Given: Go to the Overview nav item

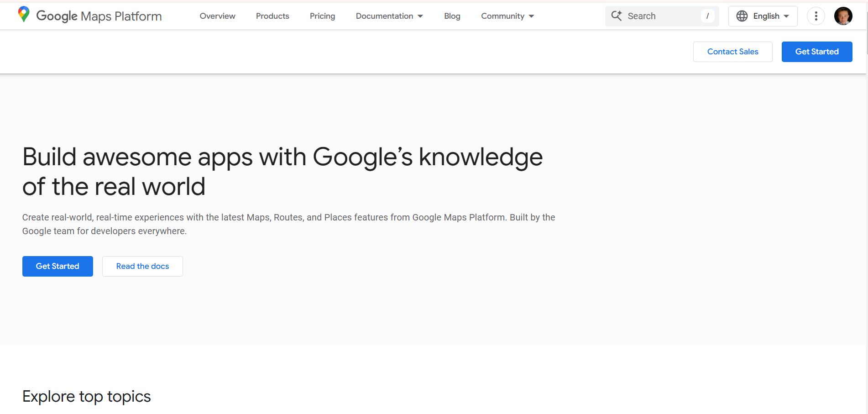Looking at the screenshot, I should (217, 16).
